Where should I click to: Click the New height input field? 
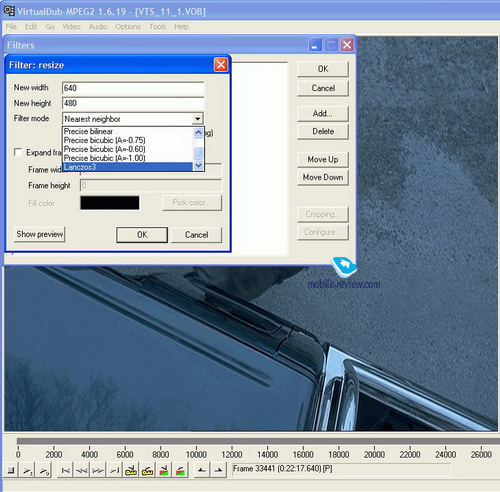[x=133, y=103]
